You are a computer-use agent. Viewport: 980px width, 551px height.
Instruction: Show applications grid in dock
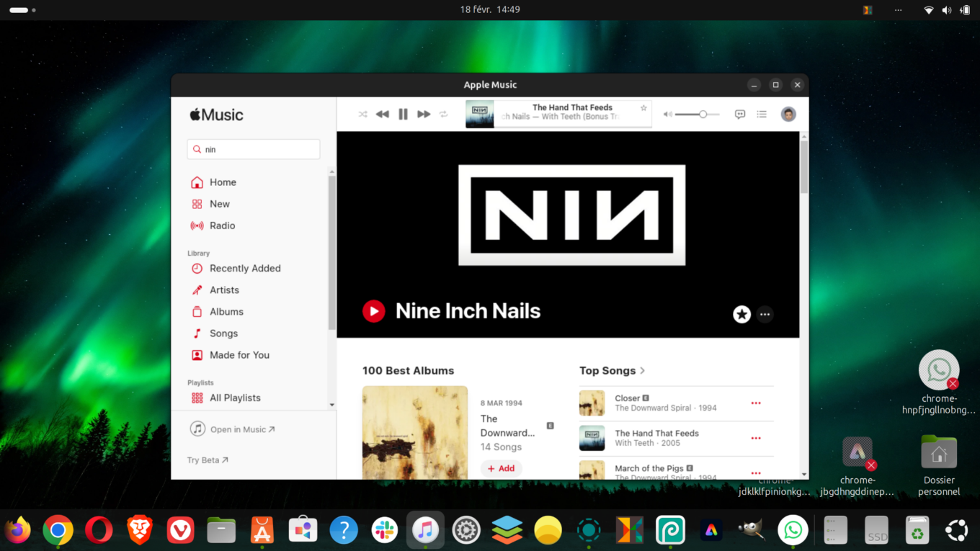pyautogui.click(x=957, y=531)
